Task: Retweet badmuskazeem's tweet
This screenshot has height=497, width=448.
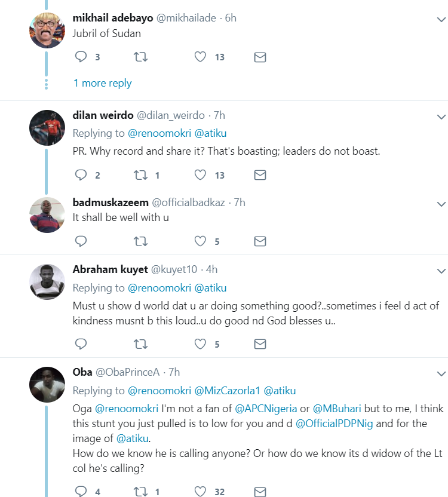Action: (141, 241)
